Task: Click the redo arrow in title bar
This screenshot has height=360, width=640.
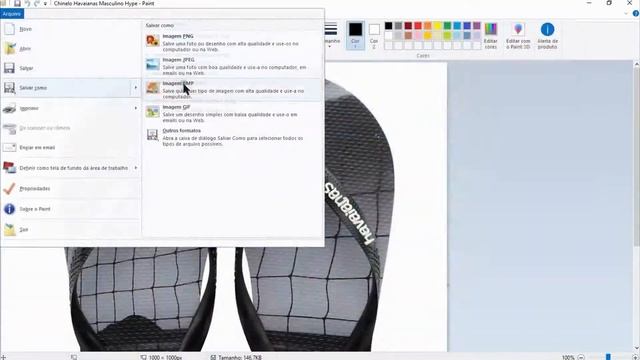Action: (36, 3)
